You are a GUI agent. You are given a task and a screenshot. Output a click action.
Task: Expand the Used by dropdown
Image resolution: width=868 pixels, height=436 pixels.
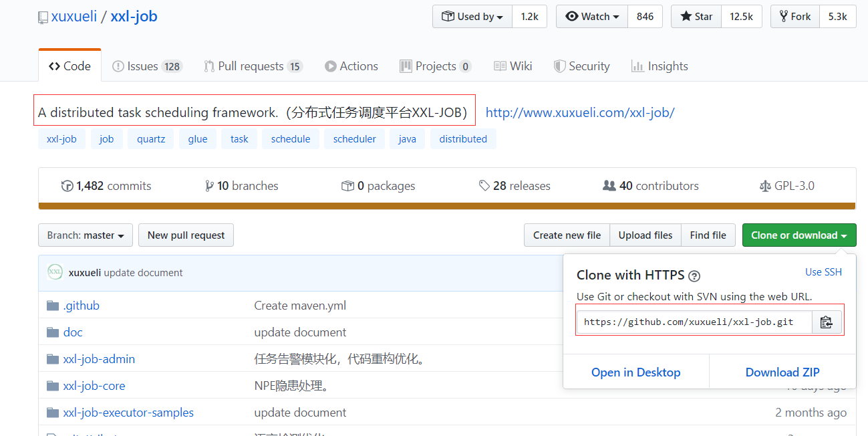point(472,17)
